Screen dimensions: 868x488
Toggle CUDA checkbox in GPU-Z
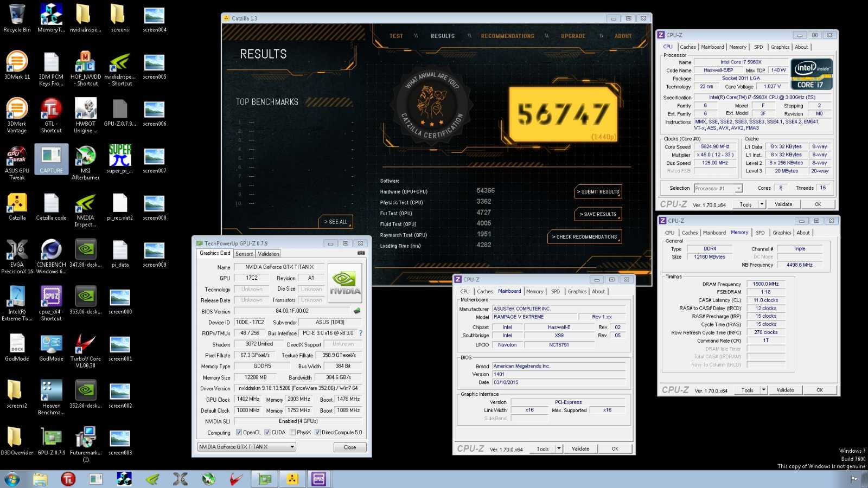(267, 433)
